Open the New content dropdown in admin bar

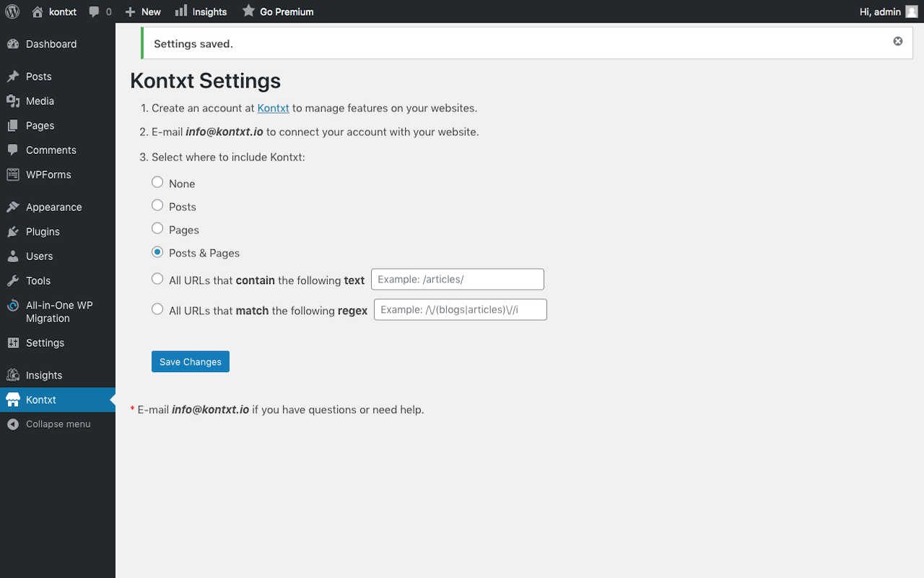tap(143, 12)
